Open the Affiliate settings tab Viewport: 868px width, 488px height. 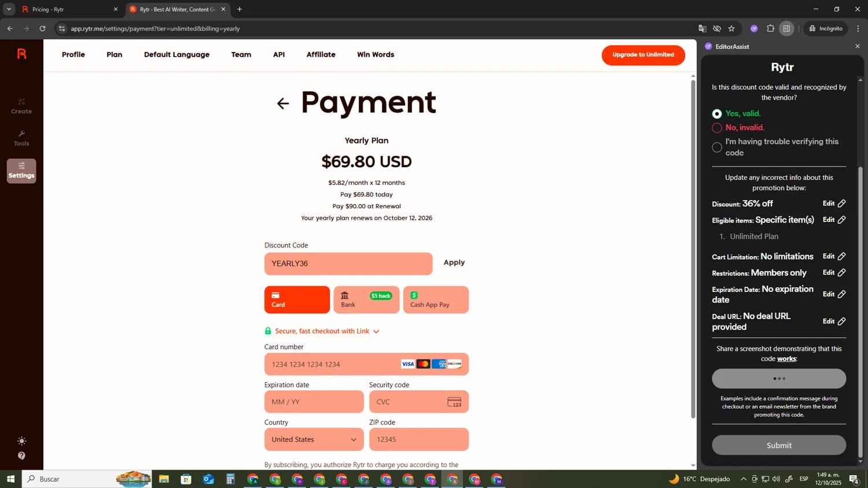pyautogui.click(x=321, y=55)
